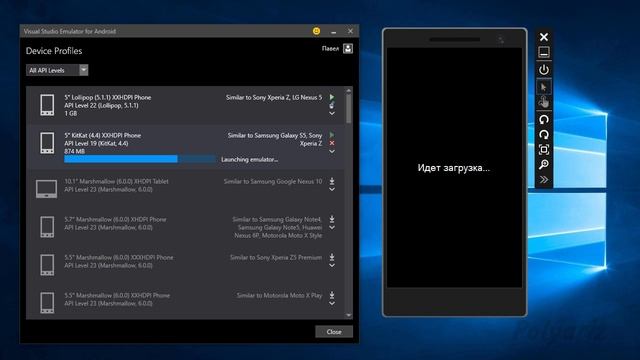
Task: Select single point mouse input mode
Action: coord(544,87)
